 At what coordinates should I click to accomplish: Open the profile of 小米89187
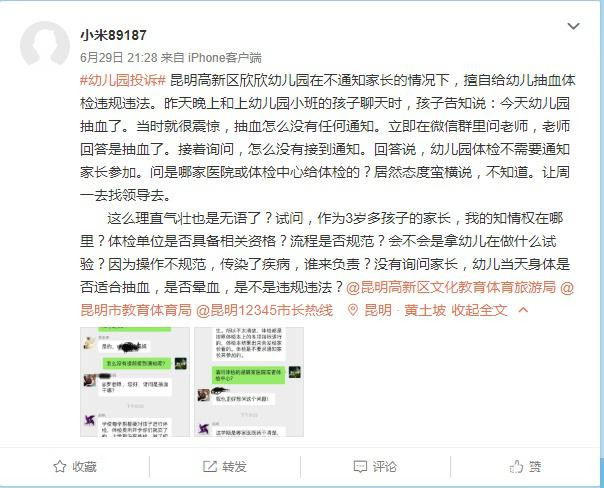[x=113, y=35]
